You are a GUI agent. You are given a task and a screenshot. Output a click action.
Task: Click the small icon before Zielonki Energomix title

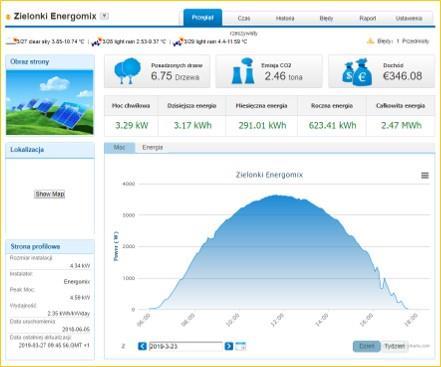click(8, 17)
